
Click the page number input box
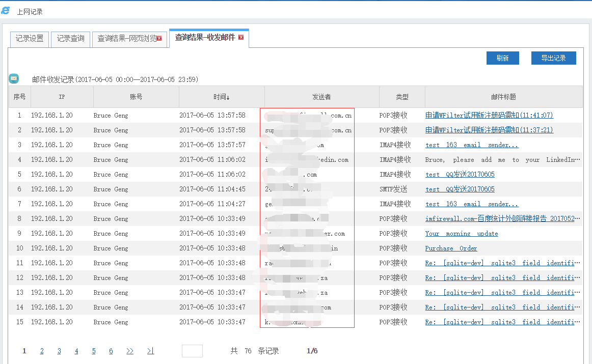(x=192, y=351)
